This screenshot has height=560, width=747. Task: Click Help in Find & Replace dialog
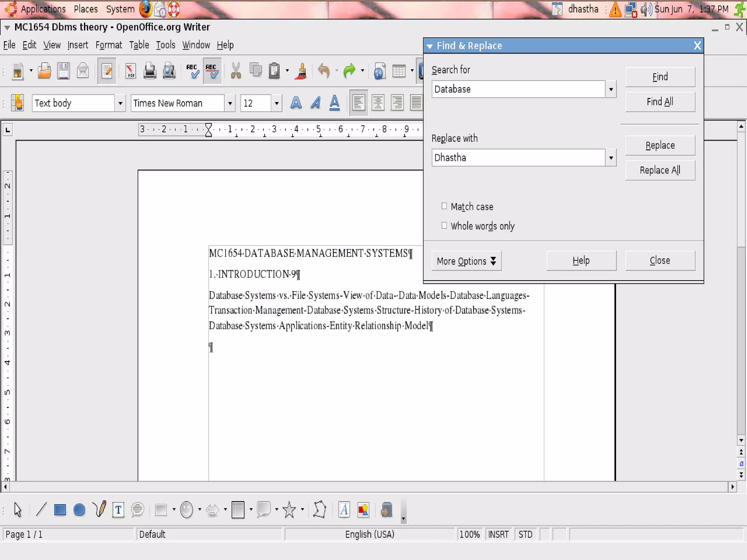(x=581, y=261)
